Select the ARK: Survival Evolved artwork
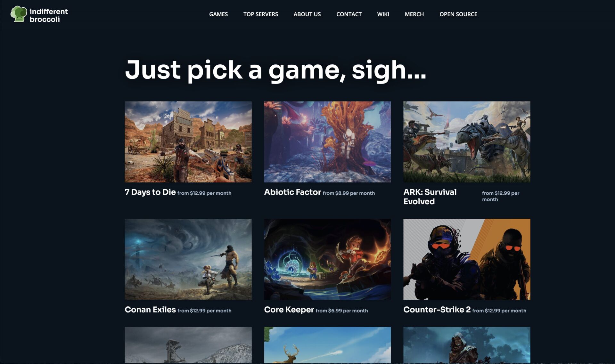The image size is (615, 364). [467, 142]
